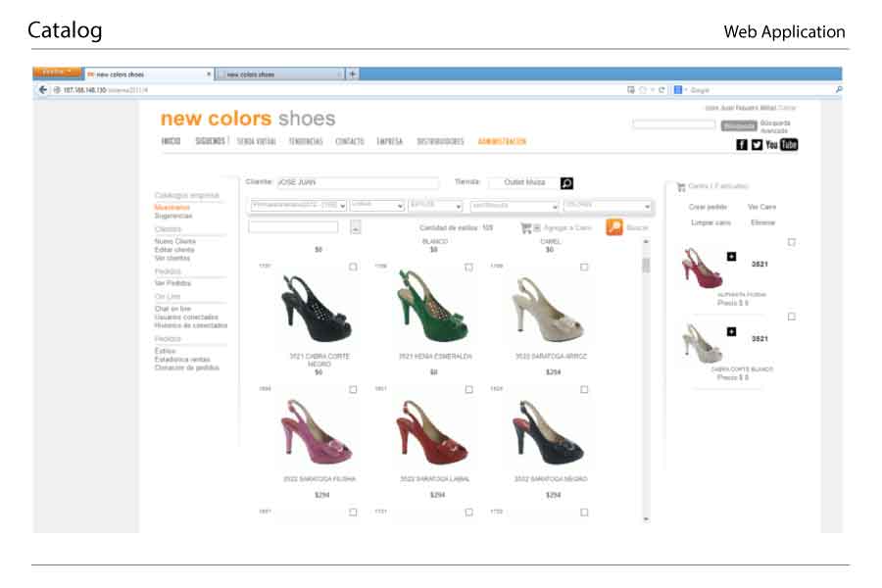Click the site search input in the header
882x588 pixels.
[x=674, y=124]
